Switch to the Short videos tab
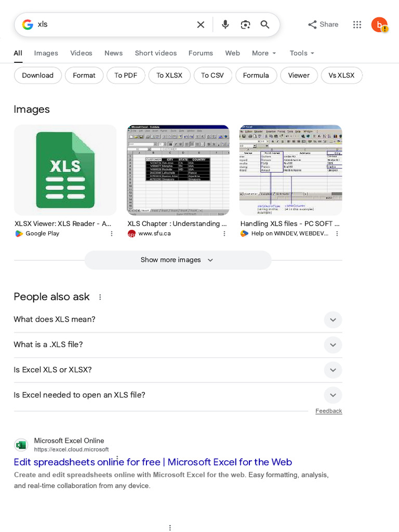The width and height of the screenshot is (399, 532). tap(156, 53)
